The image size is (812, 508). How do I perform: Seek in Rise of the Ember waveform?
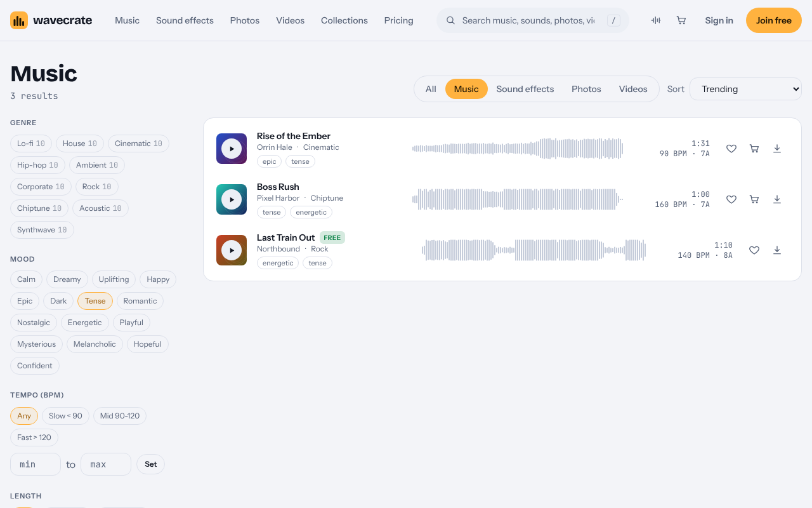518,149
